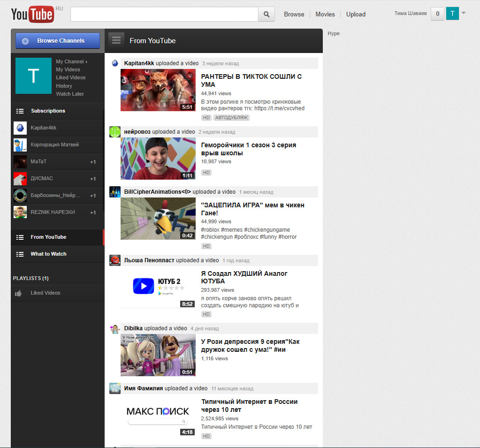Open РАНТЕРЫ В ТИКТОК СОШЛИ С УМА title
Screen dimensions: 480x448
[251, 81]
